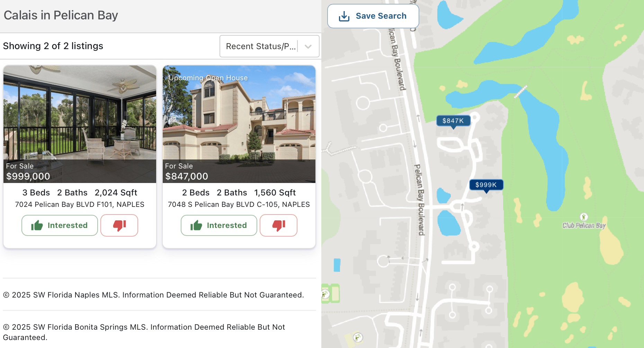Save this search with Save Search button

pos(373,16)
